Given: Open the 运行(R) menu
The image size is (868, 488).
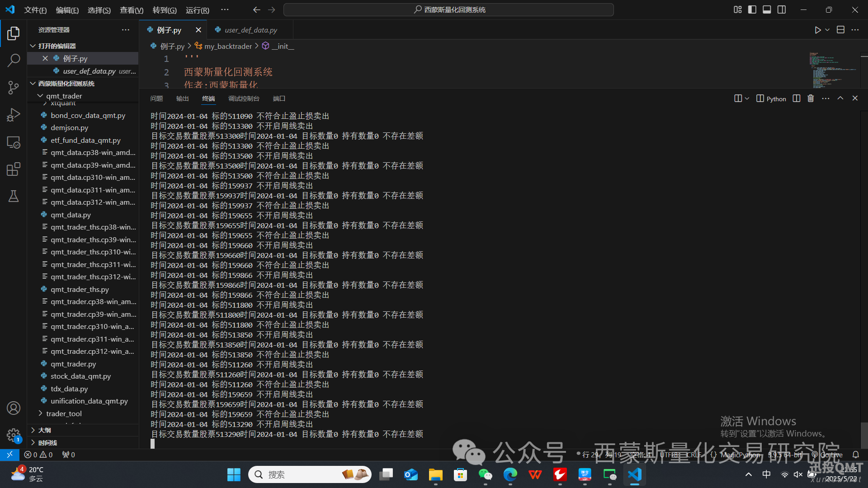Looking at the screenshot, I should (x=197, y=10).
